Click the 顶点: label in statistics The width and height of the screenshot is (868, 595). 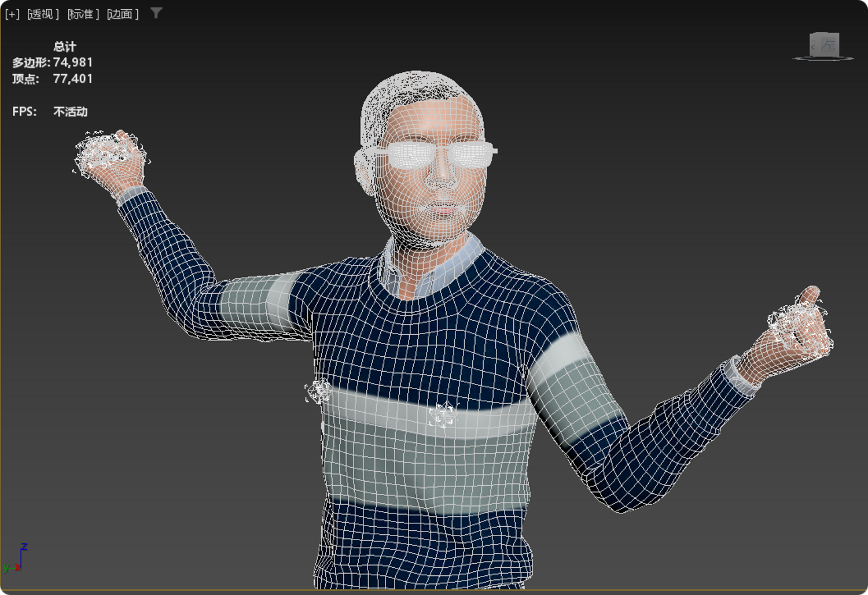pyautogui.click(x=26, y=79)
